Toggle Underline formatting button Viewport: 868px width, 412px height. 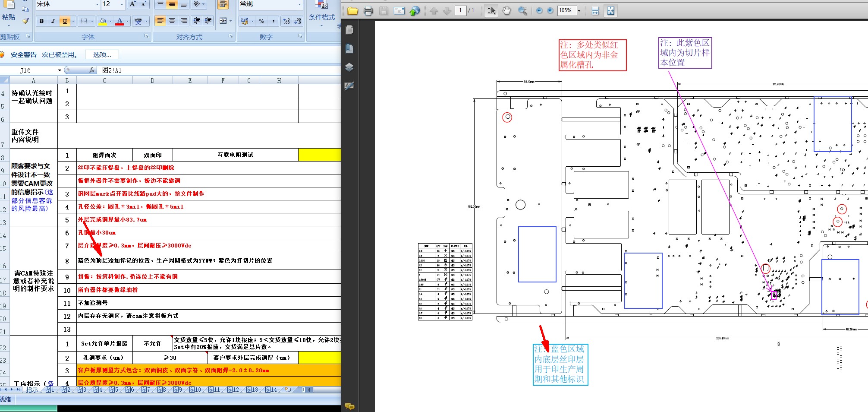point(65,21)
